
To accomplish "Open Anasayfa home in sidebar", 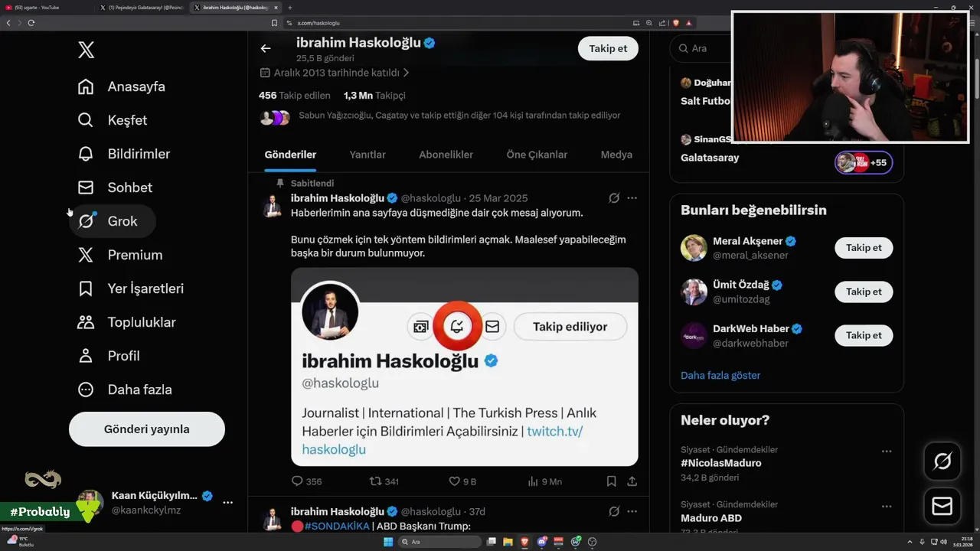I will (x=122, y=86).
